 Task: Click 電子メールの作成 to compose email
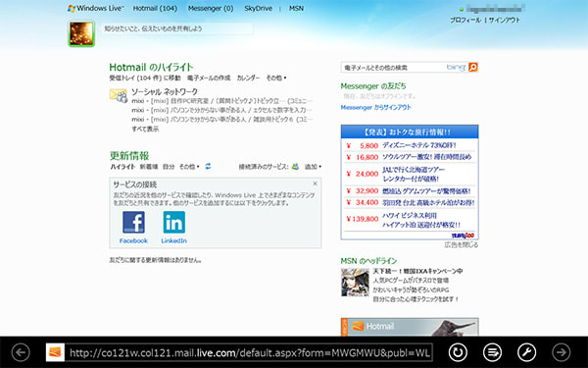click(x=209, y=79)
